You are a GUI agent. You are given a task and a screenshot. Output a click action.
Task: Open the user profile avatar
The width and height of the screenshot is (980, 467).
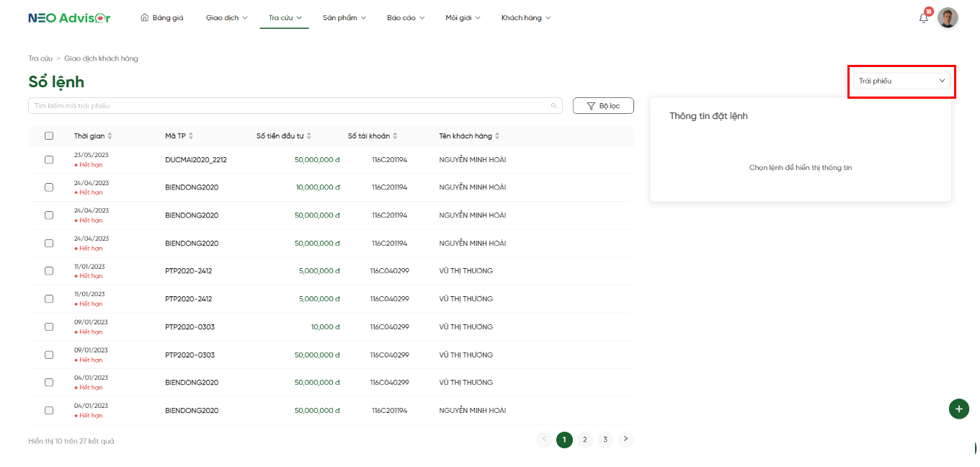(948, 18)
